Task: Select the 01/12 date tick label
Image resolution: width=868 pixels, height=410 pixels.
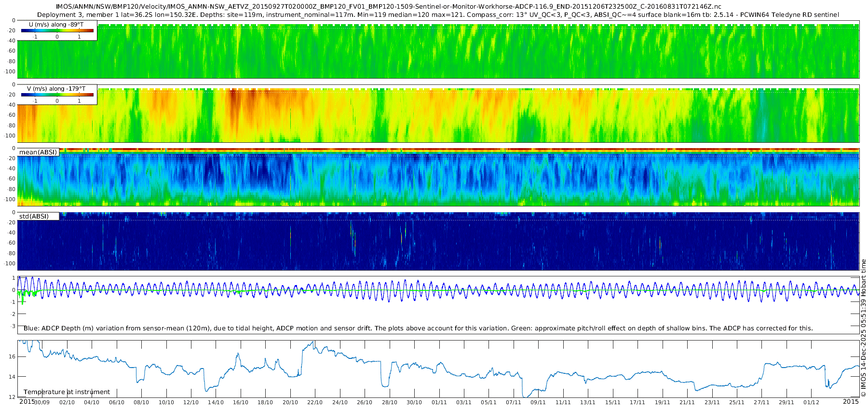Action: coord(811,402)
